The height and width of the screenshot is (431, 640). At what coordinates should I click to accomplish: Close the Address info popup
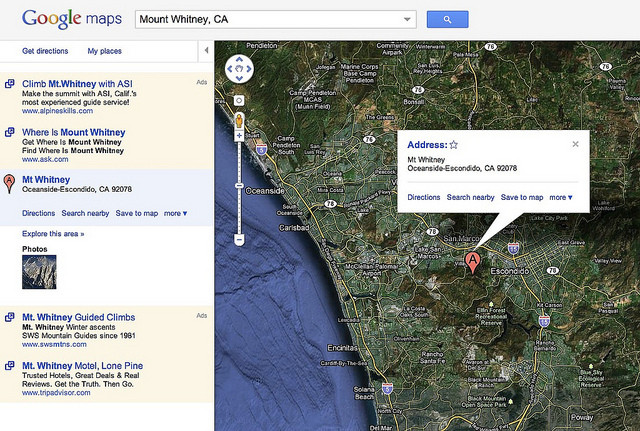(575, 144)
